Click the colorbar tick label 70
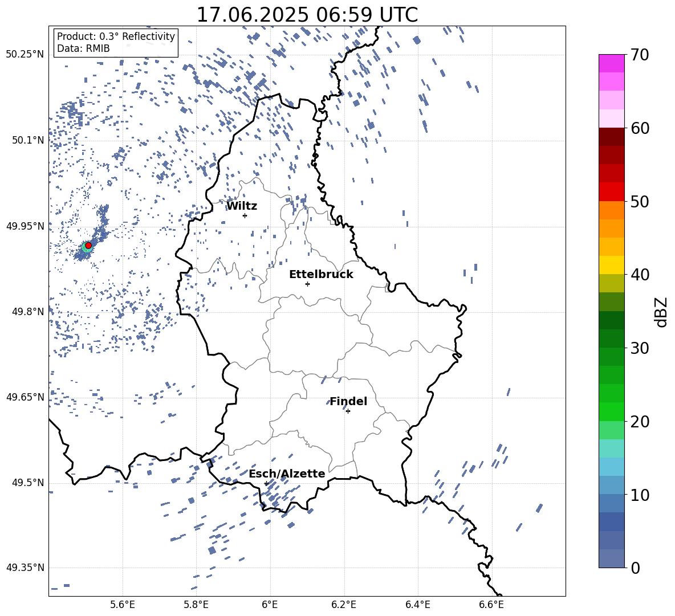The image size is (675, 616). (640, 55)
